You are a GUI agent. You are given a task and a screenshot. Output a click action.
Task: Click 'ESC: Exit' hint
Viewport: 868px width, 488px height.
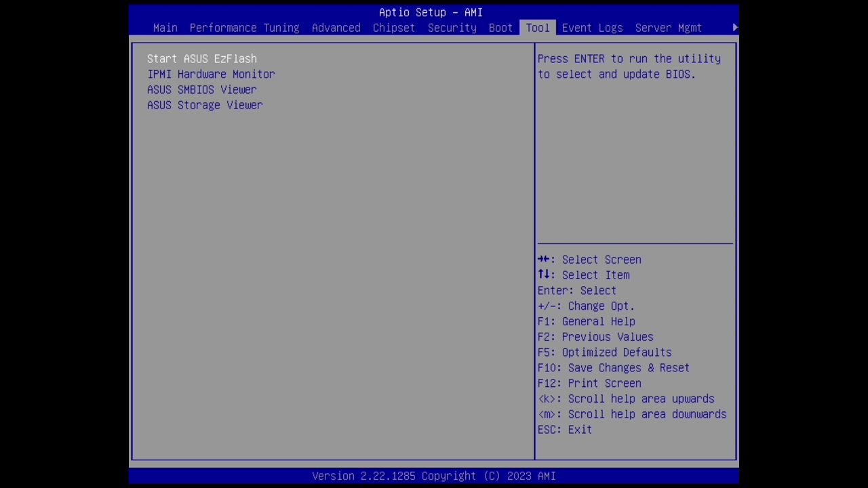(x=565, y=430)
